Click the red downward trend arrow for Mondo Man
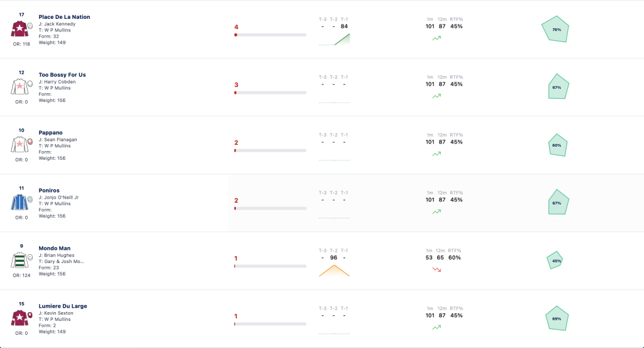 (x=436, y=269)
